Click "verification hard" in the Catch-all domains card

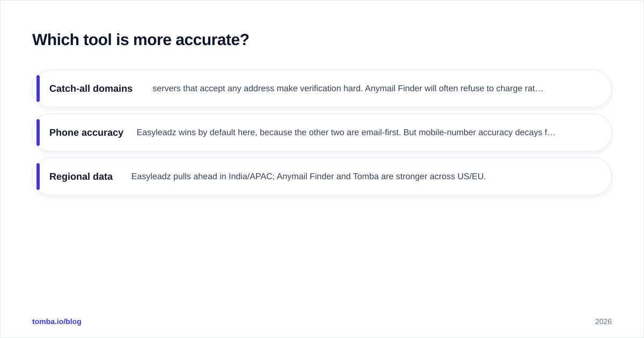pyautogui.click(x=330, y=89)
